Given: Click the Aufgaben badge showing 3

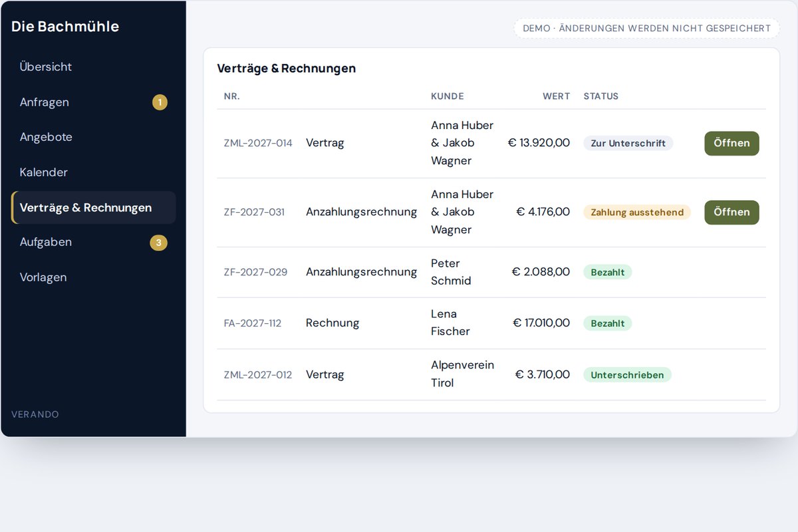Looking at the screenshot, I should pyautogui.click(x=158, y=243).
